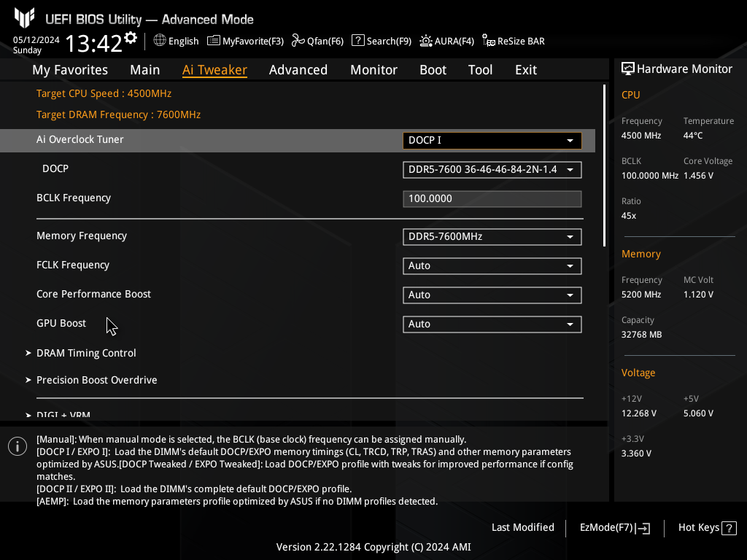
Task: Open the Monitor tab
Action: point(374,69)
